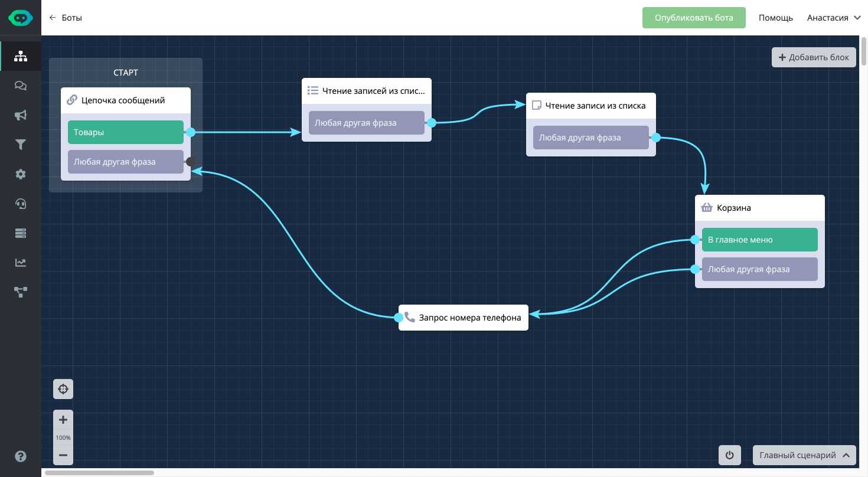Click the center canvas crosshair icon
Viewport: 868px width, 477px height.
coord(63,389)
